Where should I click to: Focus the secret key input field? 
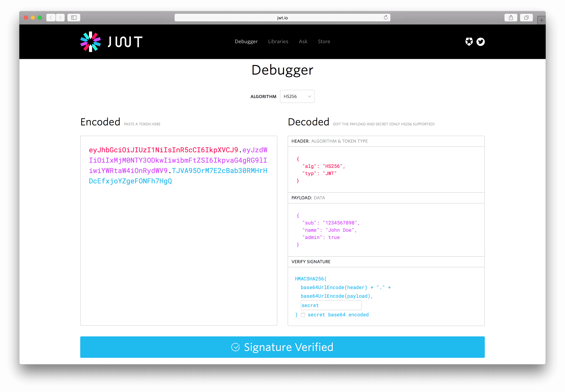point(331,305)
